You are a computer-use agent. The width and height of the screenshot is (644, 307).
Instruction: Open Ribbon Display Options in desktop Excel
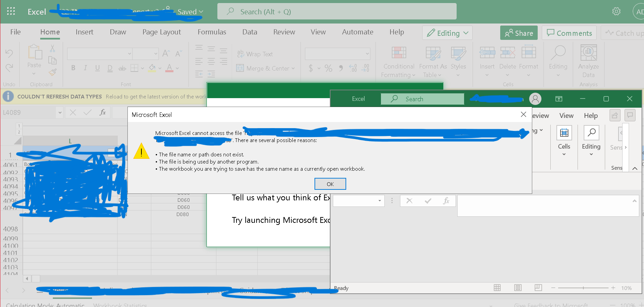pyautogui.click(x=559, y=99)
